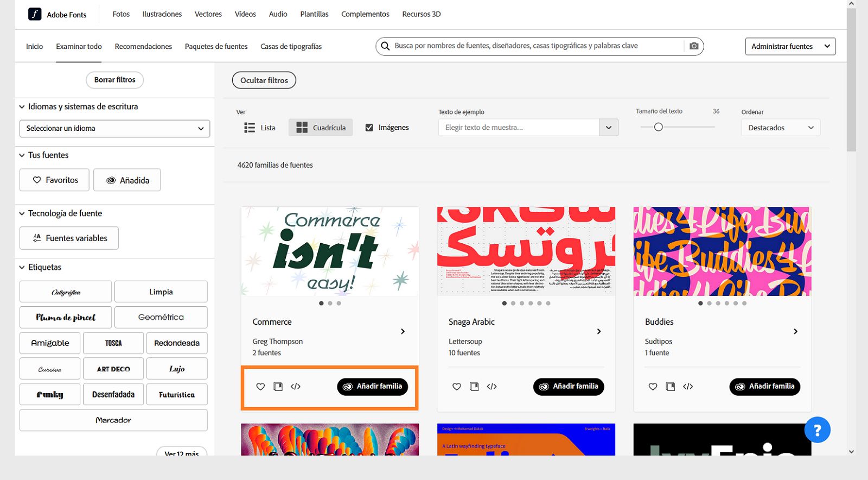Show second Commerce preview image dot
Screen dimensions: 868x480
click(x=330, y=304)
